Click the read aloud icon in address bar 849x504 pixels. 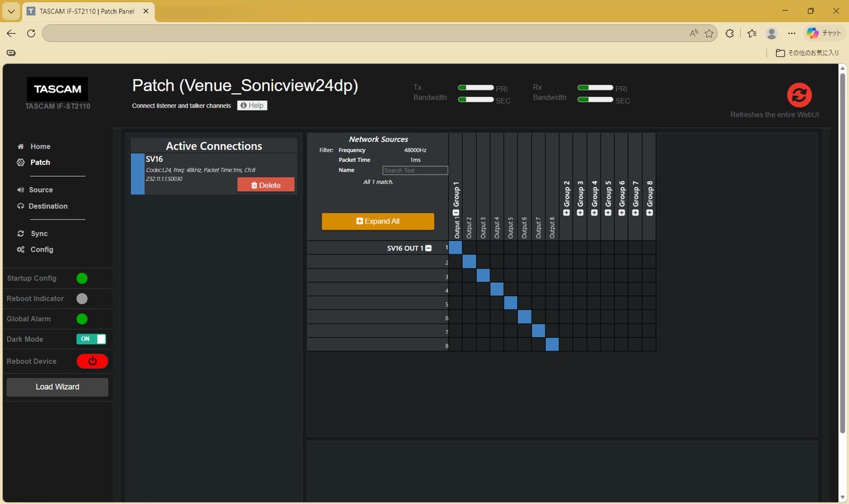pyautogui.click(x=694, y=33)
